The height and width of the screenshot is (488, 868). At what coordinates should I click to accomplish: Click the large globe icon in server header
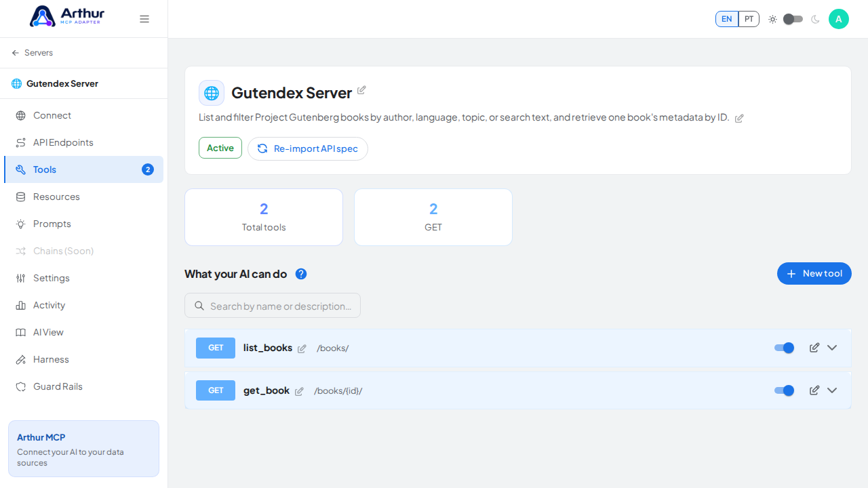tap(212, 93)
